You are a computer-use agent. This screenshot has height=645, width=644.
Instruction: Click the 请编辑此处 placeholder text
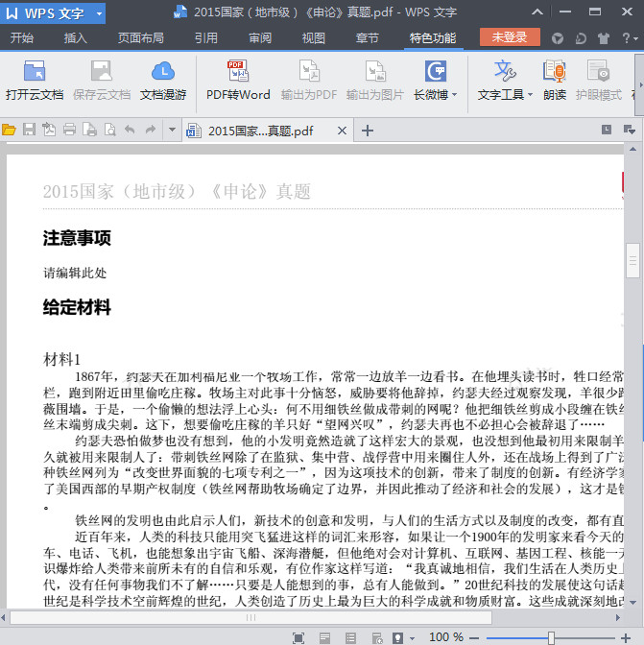[75, 273]
